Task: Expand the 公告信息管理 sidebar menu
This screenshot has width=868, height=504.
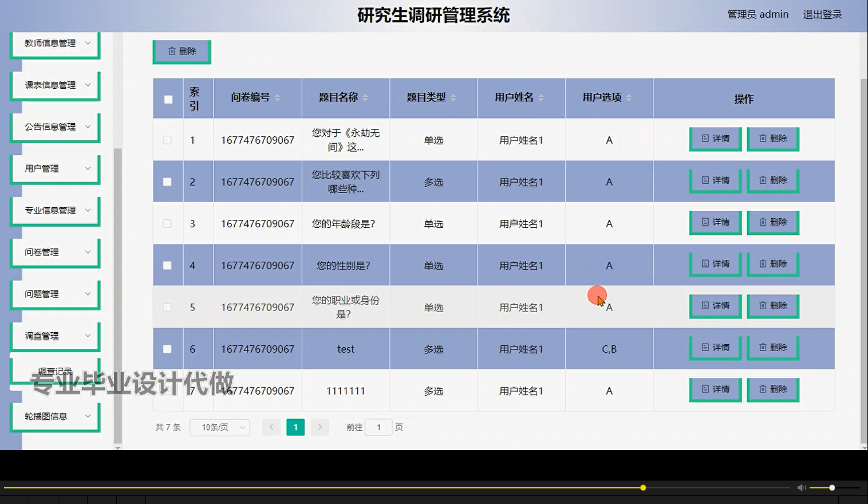Action: (55, 128)
